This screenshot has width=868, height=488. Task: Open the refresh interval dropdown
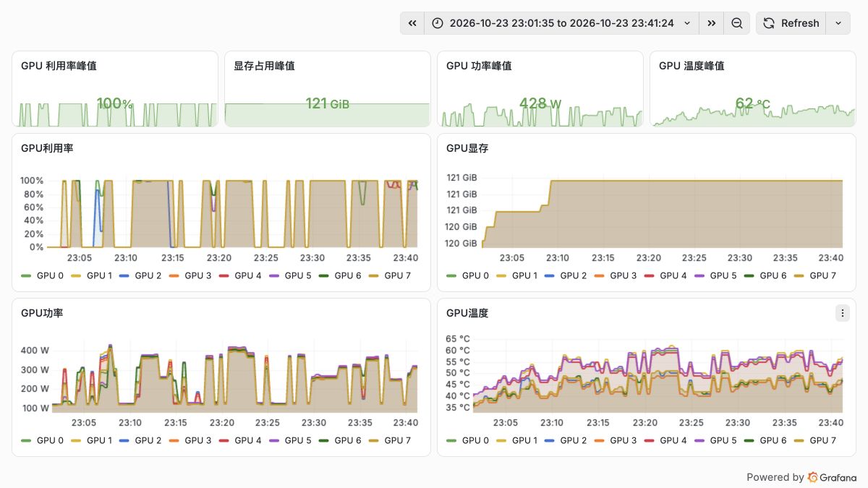pos(838,23)
